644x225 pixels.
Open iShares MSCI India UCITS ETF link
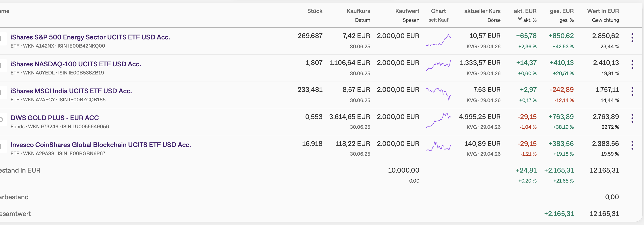[x=71, y=91]
